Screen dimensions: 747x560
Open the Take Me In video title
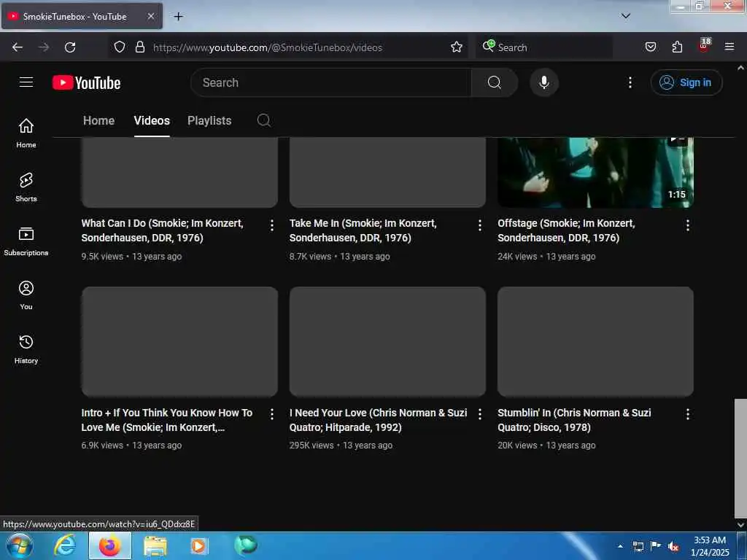click(x=363, y=230)
